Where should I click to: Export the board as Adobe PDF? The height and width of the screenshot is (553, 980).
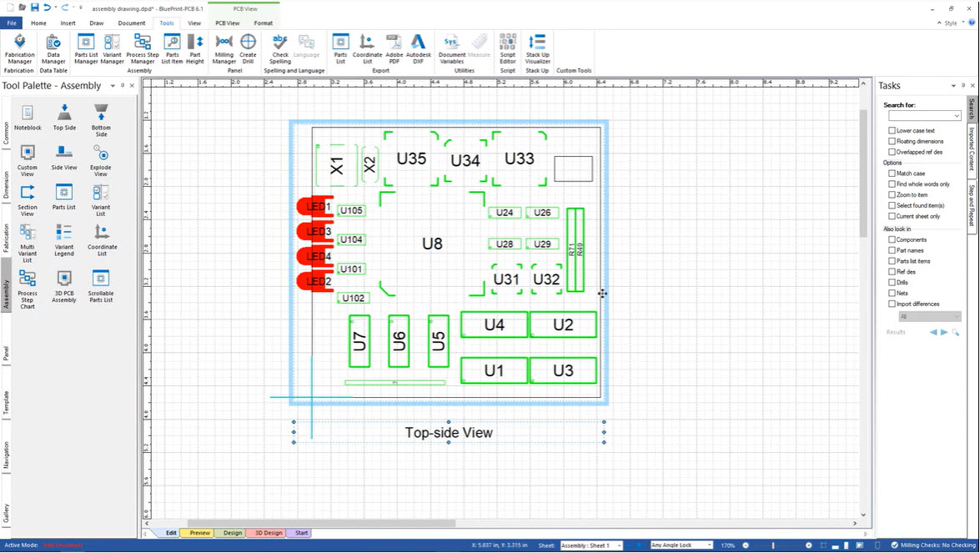click(394, 48)
